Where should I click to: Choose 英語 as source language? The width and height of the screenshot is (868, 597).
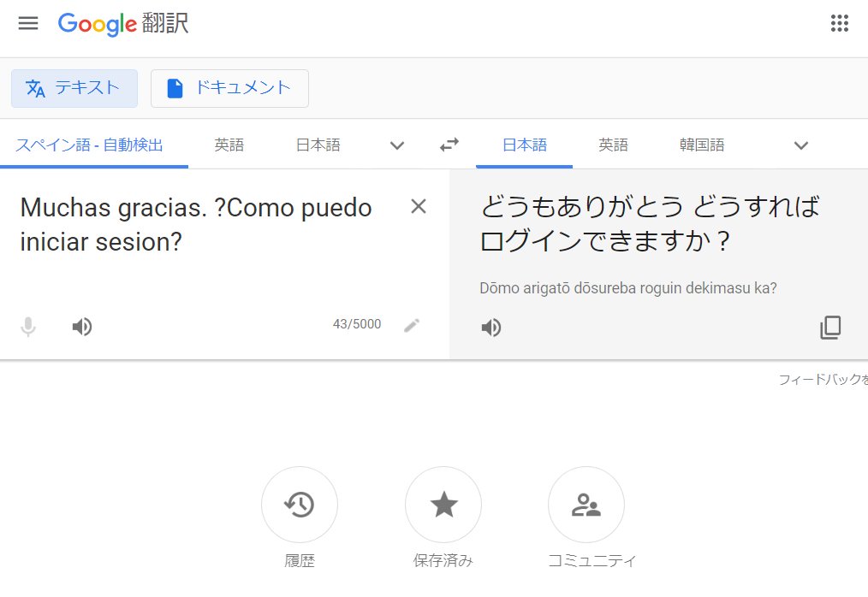229,145
